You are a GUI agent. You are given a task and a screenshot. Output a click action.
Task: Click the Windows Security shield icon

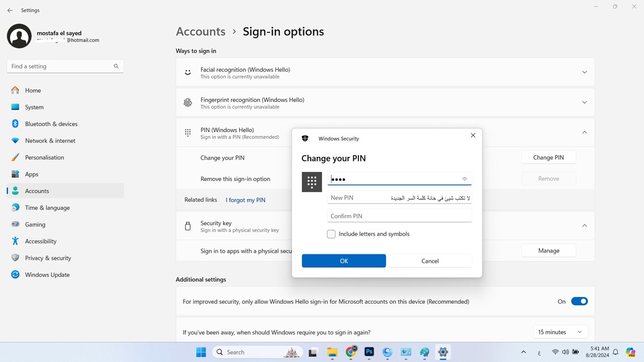pos(305,138)
